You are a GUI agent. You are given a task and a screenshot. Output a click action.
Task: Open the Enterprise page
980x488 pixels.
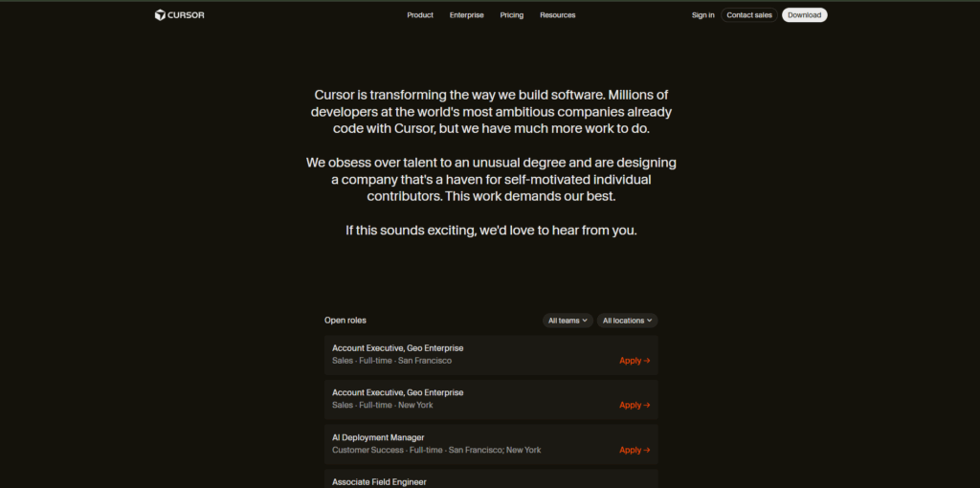tap(466, 15)
